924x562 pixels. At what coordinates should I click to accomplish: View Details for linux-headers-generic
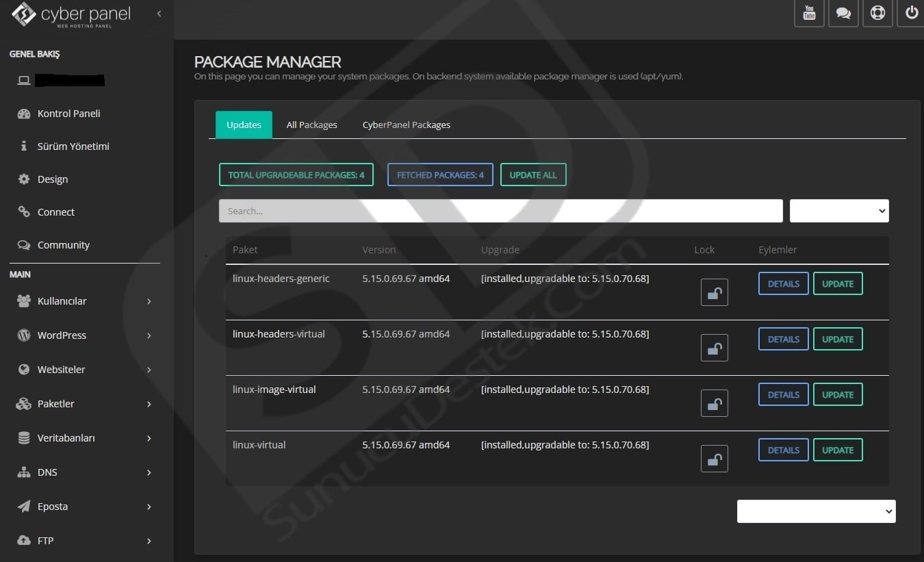coord(784,283)
